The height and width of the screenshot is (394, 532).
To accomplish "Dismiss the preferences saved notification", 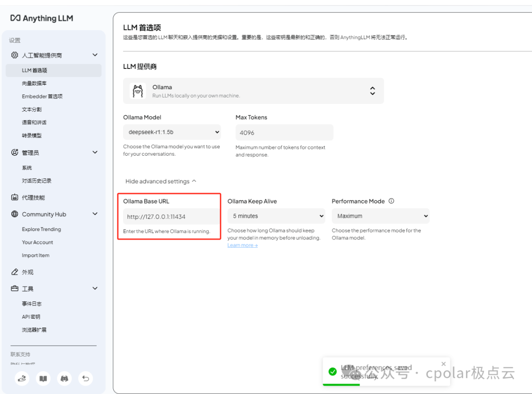I will click(443, 364).
